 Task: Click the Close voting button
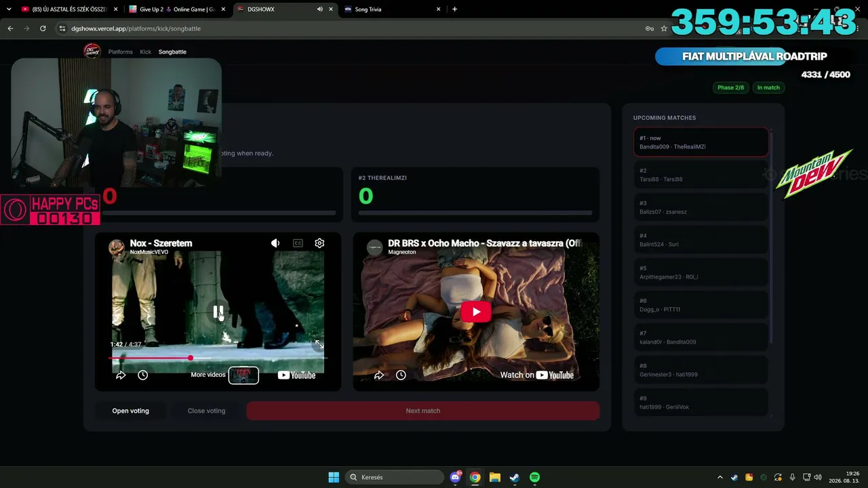(206, 411)
